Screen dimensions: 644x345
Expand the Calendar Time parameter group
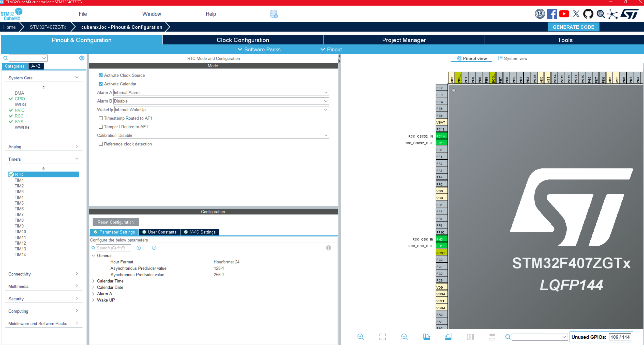[93, 281]
